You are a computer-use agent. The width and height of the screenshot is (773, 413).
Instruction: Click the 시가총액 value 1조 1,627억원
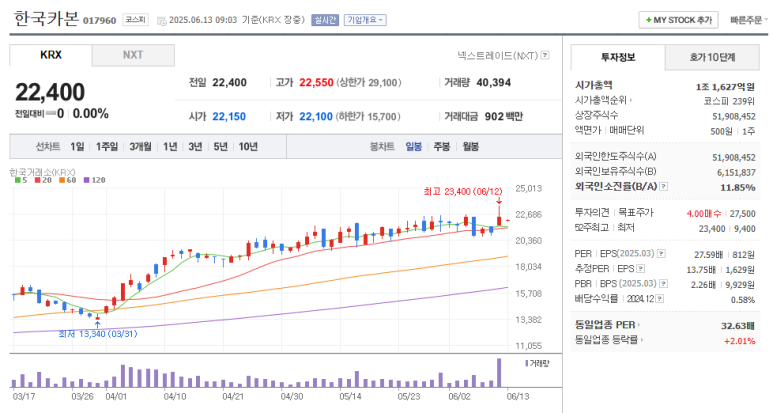click(725, 87)
